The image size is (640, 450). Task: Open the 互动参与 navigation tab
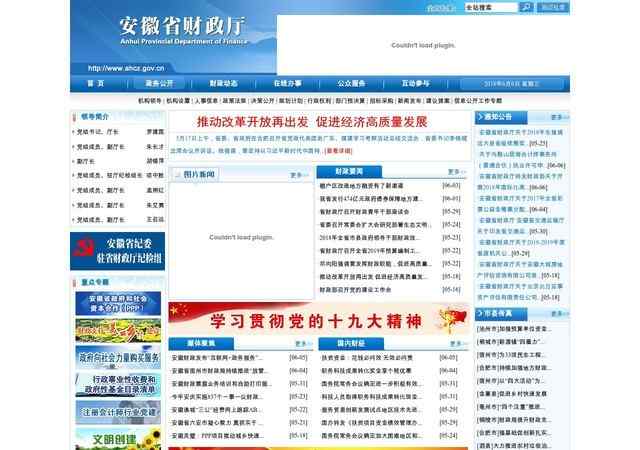pyautogui.click(x=416, y=84)
